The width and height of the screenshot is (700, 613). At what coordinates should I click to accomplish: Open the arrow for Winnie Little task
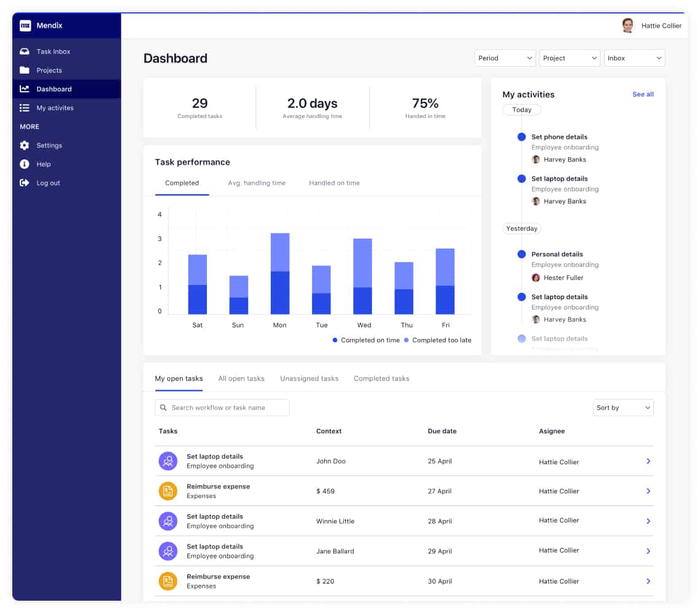(x=648, y=521)
